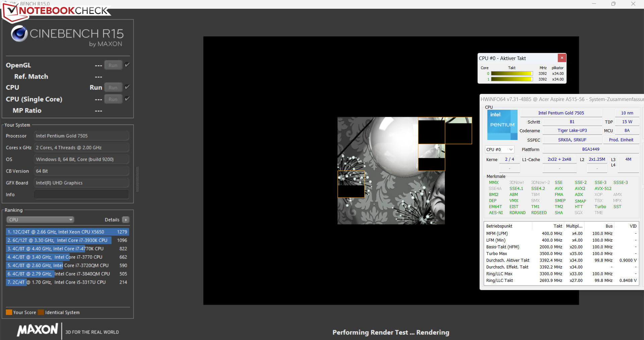Click the Details label in the Ranking panel

(x=112, y=220)
